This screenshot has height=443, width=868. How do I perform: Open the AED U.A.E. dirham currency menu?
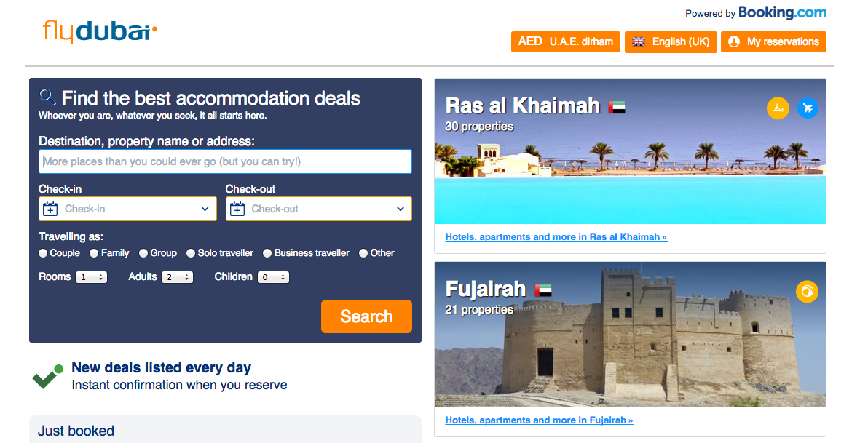point(565,41)
